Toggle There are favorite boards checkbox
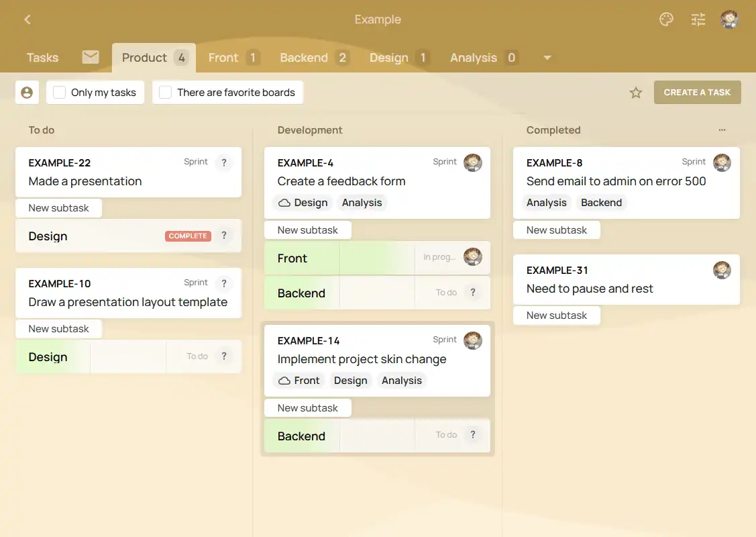This screenshot has width=756, height=537. [166, 93]
